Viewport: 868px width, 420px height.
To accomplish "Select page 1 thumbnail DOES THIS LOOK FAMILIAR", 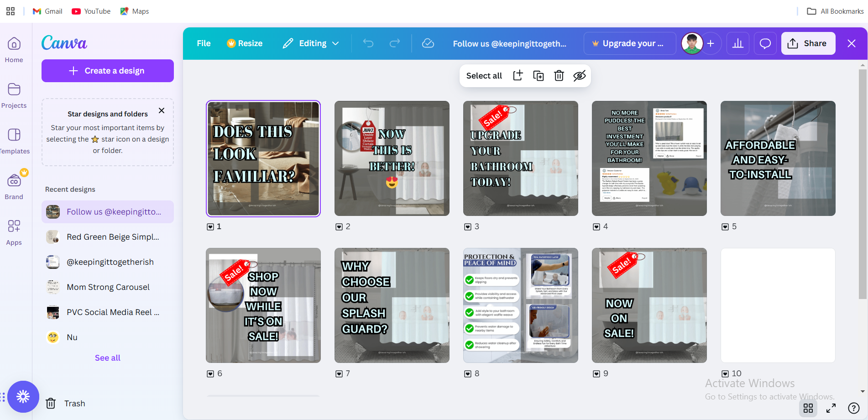I will pos(263,158).
